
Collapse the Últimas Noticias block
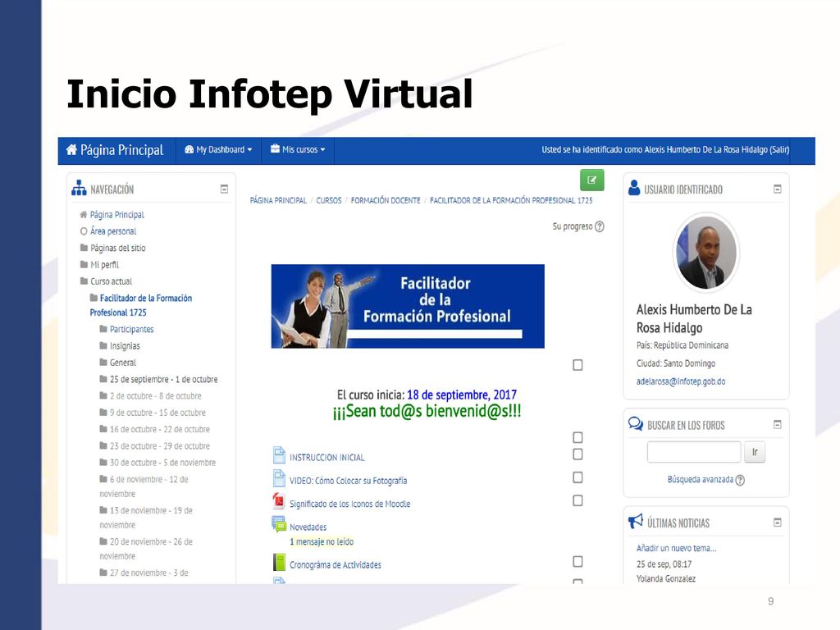778,523
